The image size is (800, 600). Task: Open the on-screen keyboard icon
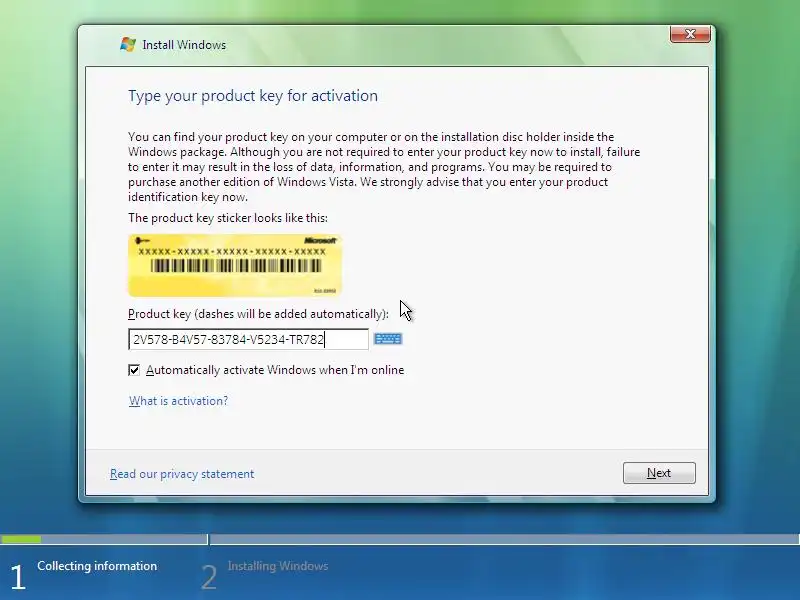pyautogui.click(x=388, y=339)
